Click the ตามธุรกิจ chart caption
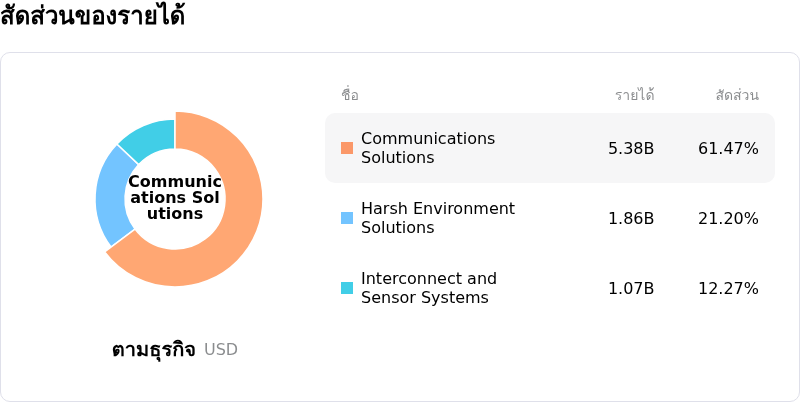 point(154,350)
